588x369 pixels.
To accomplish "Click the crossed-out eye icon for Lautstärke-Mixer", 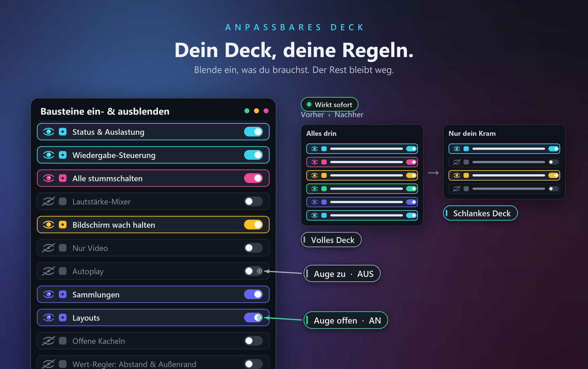I will click(49, 202).
